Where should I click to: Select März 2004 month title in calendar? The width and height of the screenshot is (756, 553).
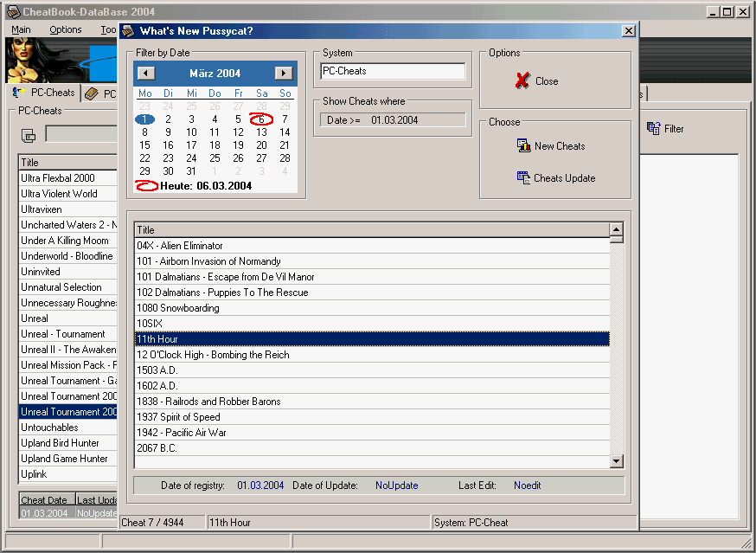[x=215, y=74]
